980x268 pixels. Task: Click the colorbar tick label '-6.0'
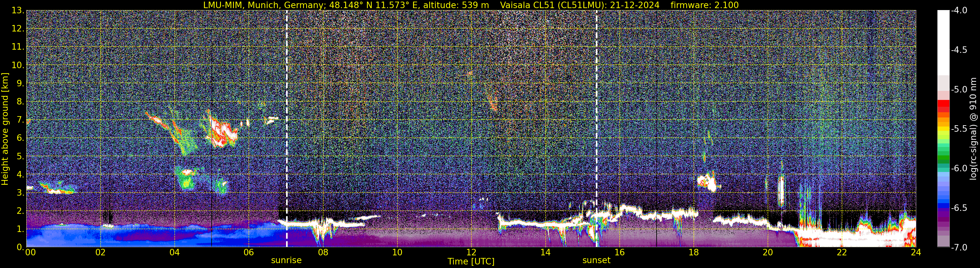click(x=959, y=168)
